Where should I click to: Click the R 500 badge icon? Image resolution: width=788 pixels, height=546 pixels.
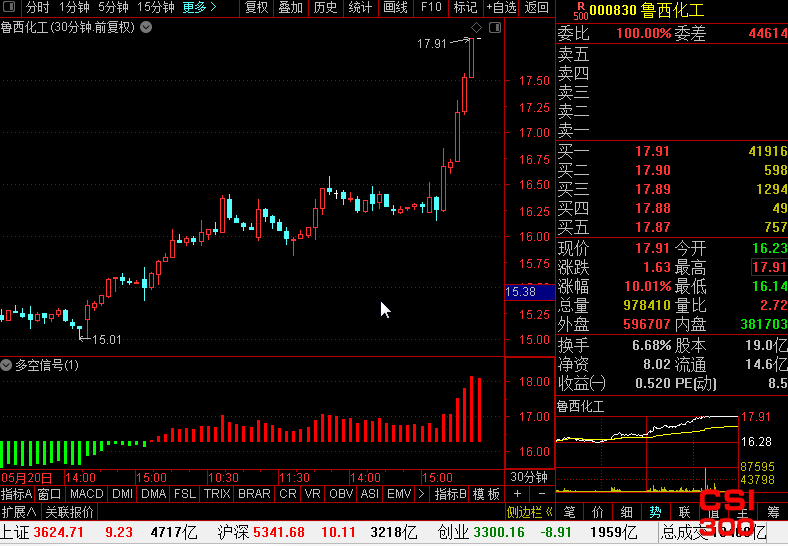point(581,11)
